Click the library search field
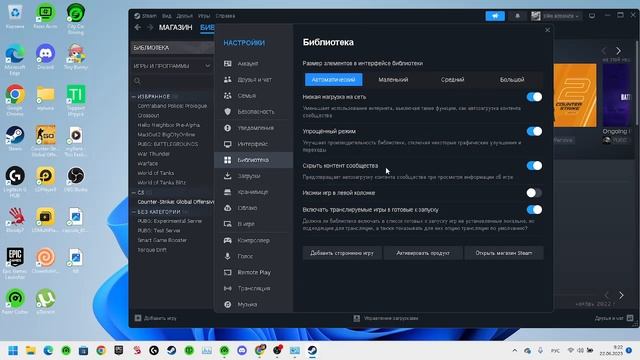640x360 pixels. click(172, 81)
